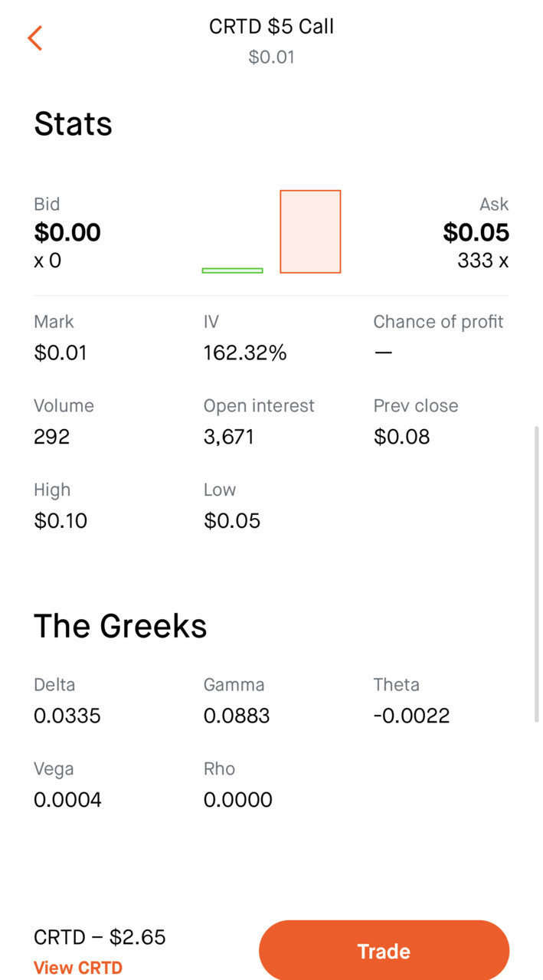The width and height of the screenshot is (543, 980).
Task: Open the View CRTD link
Action: [x=78, y=968]
